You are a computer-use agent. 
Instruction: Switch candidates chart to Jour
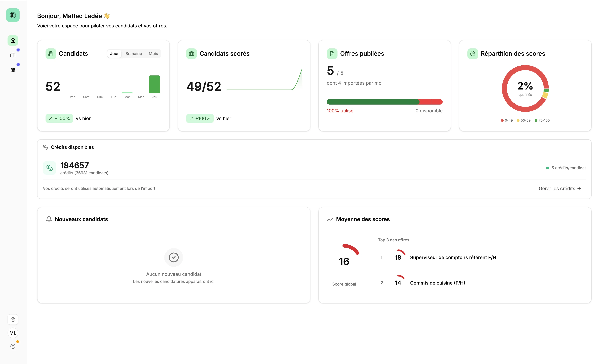[x=114, y=54]
